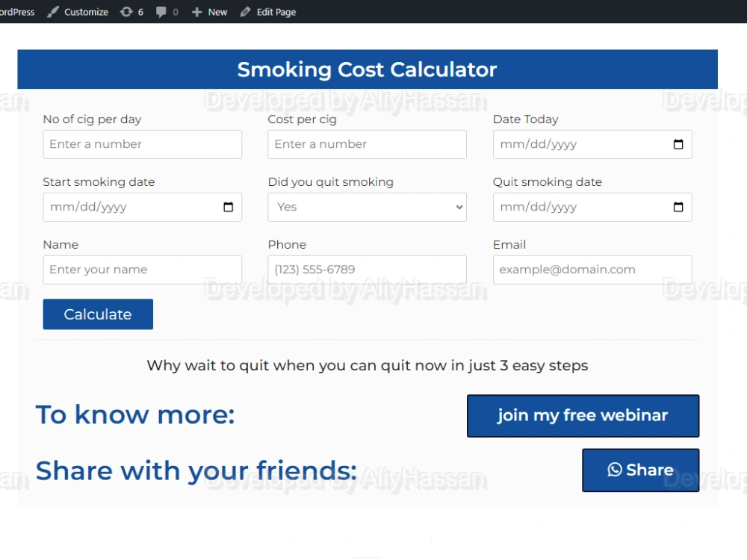Screen dimensions: 747x560
Task: Click the Smoking Cost Calculator heading
Action: 367,69
